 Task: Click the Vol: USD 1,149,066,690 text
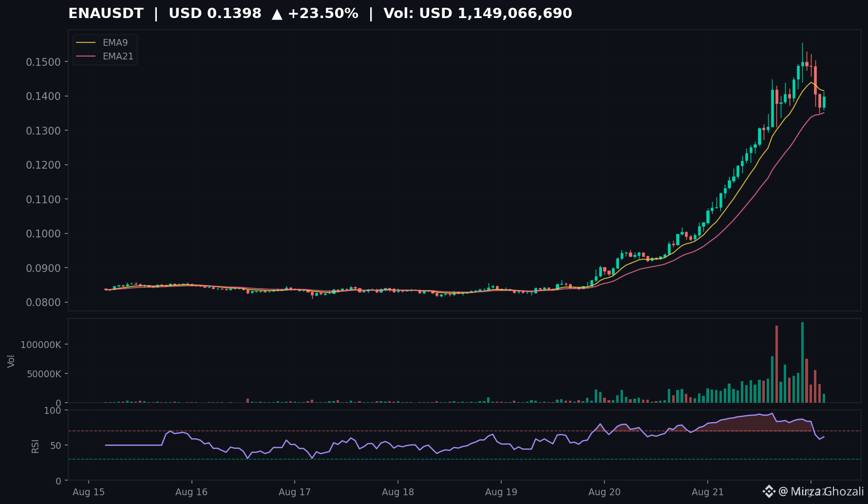click(x=478, y=14)
